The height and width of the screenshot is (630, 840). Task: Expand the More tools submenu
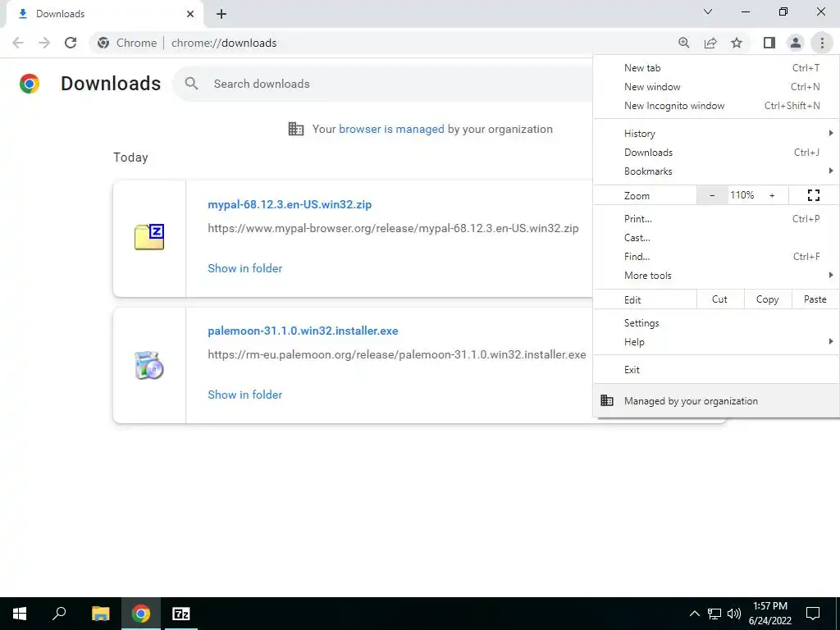click(x=717, y=276)
